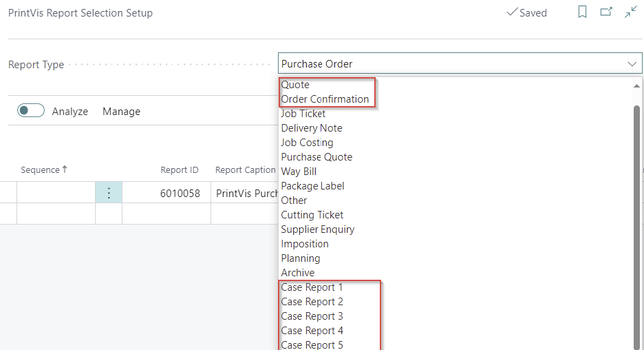
Task: Select the Job Ticket option
Action: point(303,114)
